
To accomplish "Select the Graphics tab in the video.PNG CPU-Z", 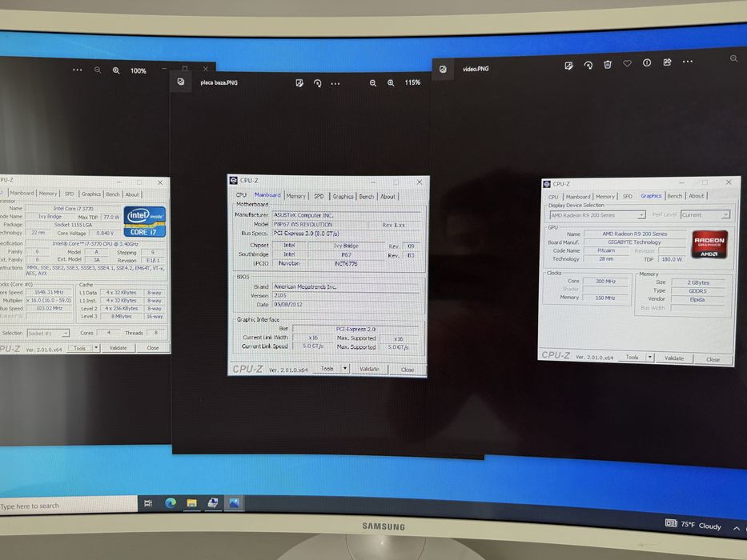I will [651, 196].
